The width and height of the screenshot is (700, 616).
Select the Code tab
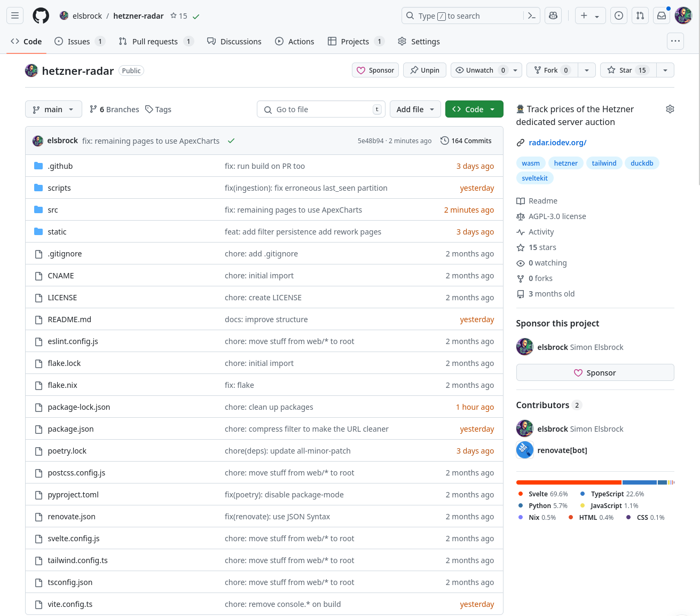pos(26,41)
